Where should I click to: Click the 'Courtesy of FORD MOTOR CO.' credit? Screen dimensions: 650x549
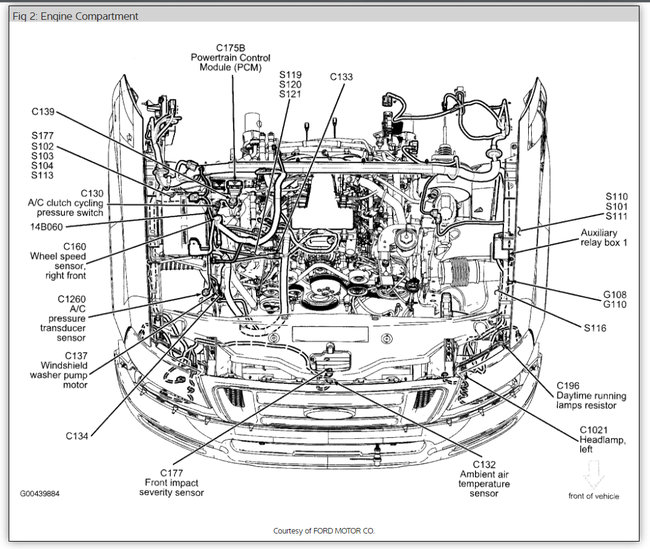click(324, 531)
